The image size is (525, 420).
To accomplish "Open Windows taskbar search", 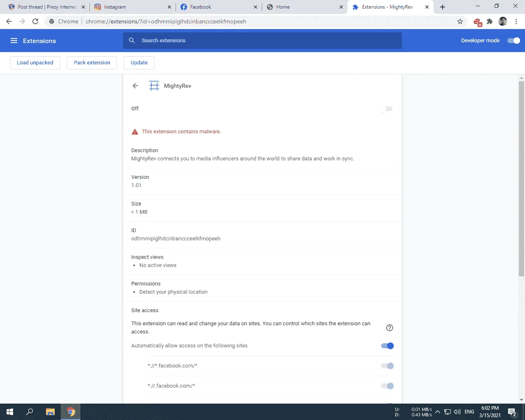I will 30,412.
